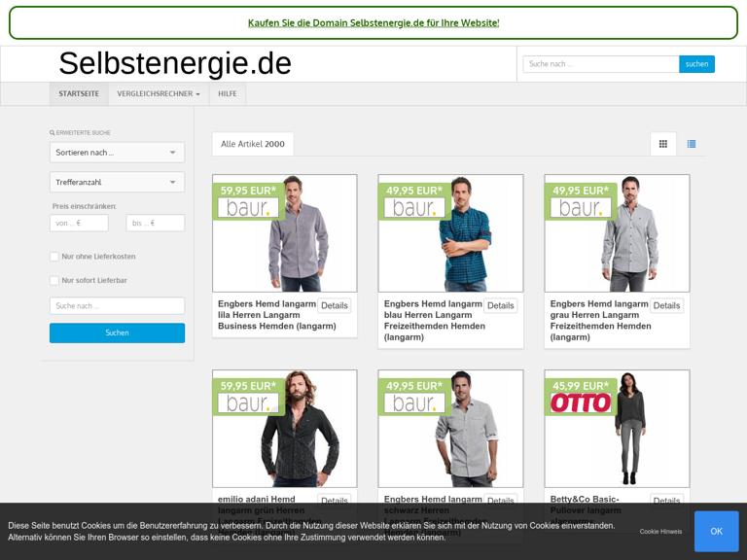Screen dimensions: 747x560
Task: Click 'von ... €' price field
Action: point(79,223)
